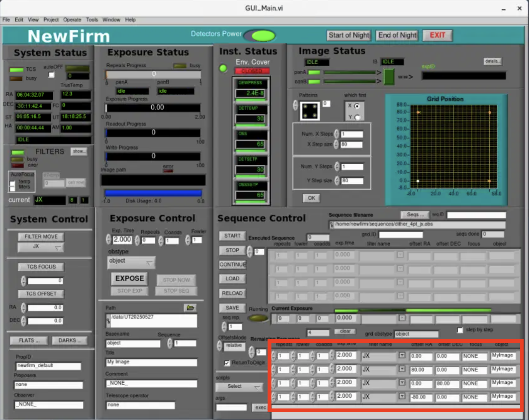Click the FILTER MOVE button

point(41,237)
